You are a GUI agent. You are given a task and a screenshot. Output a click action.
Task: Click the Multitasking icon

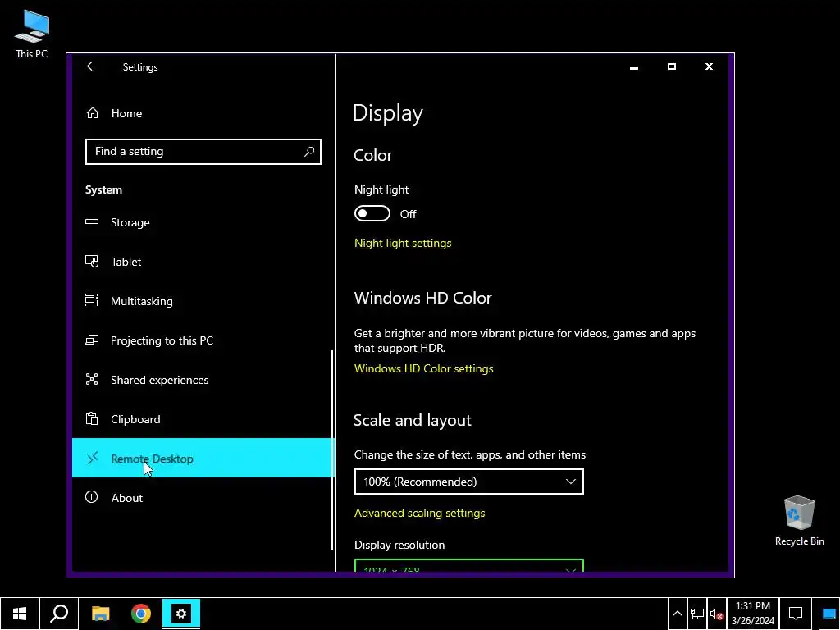click(92, 300)
